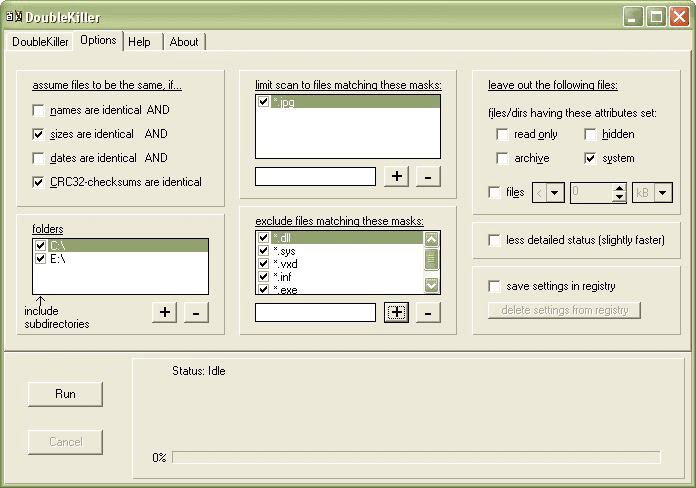Image resolution: width=696 pixels, height=488 pixels.
Task: Enable 'less detailed status' option
Action: 494,240
